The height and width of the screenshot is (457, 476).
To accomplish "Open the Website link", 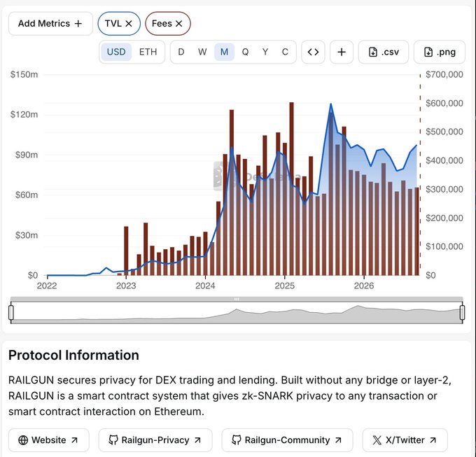I will [49, 440].
